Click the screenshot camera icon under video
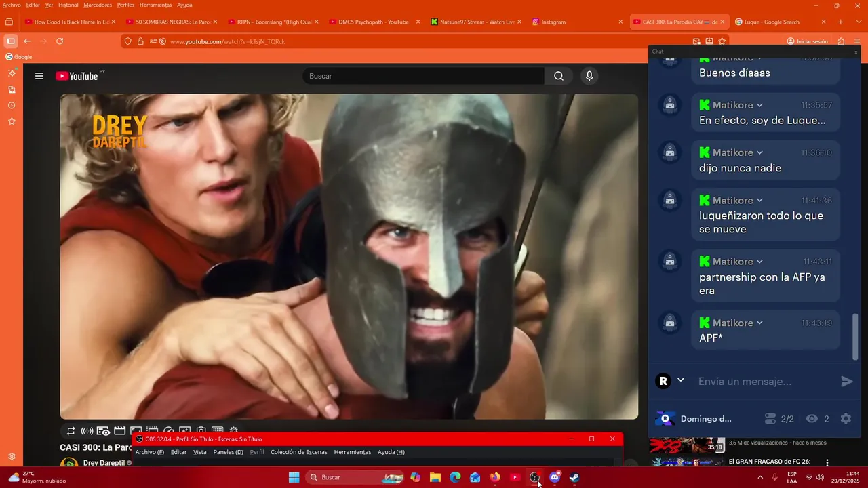This screenshot has width=868, height=488. 201,430
